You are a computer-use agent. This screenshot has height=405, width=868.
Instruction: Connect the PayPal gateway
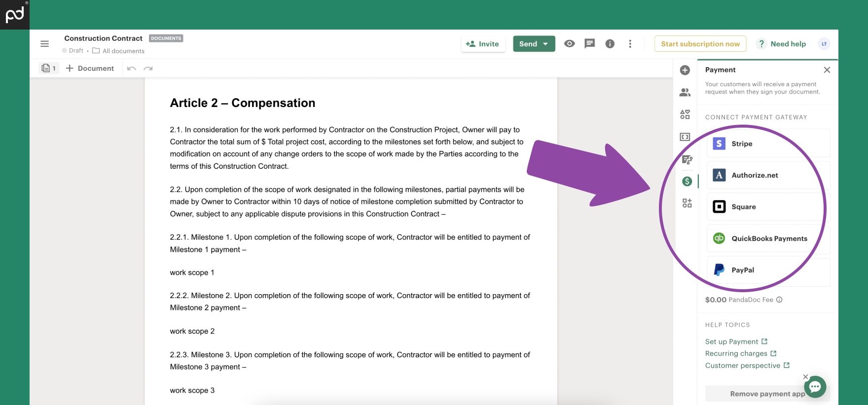coord(768,270)
